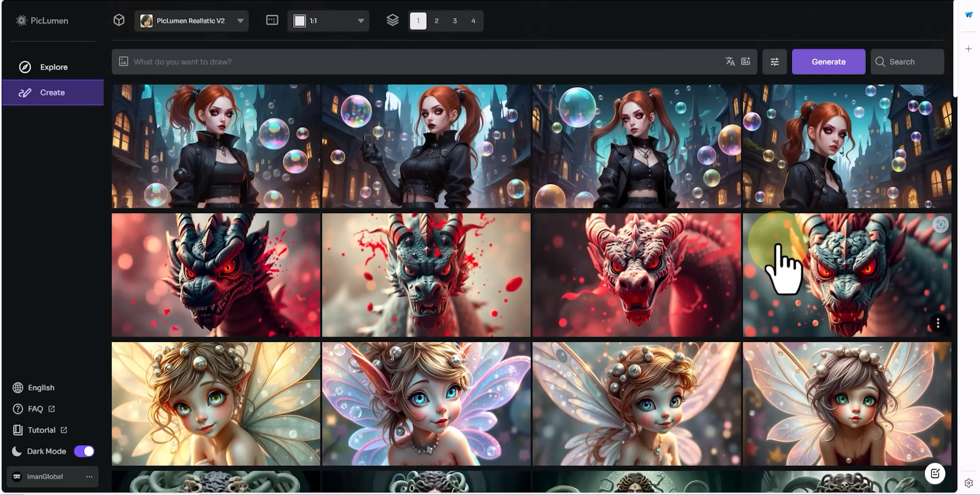This screenshot has width=980, height=495.
Task: Click the Search magnifier icon
Action: click(x=880, y=62)
